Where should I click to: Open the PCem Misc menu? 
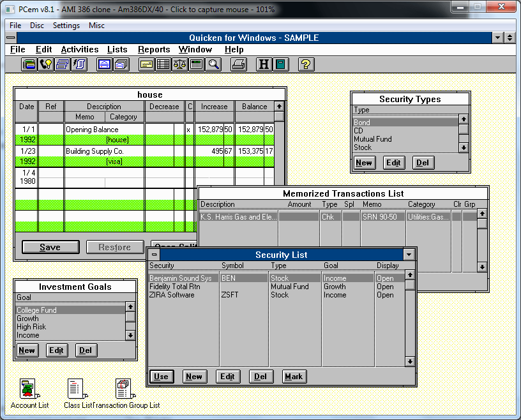pyautogui.click(x=96, y=26)
